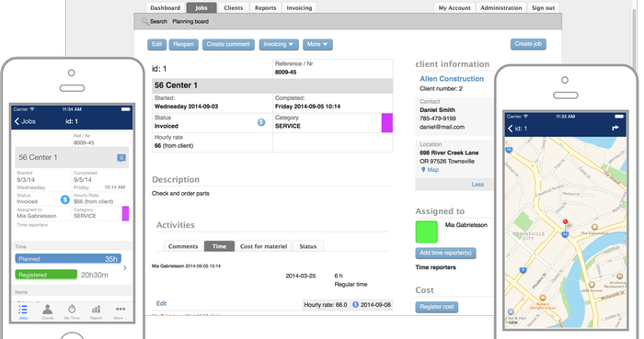Tap the blue Planned 35h bar on phone
This screenshot has width=644, height=339.
[x=68, y=259]
